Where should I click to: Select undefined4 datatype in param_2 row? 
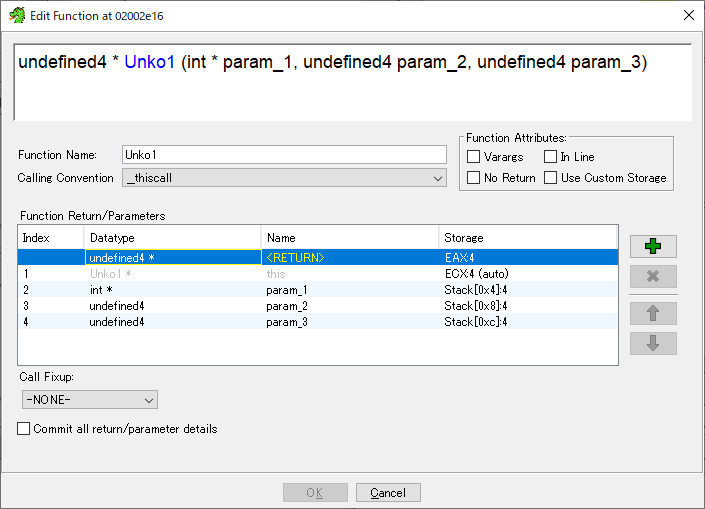(x=173, y=306)
